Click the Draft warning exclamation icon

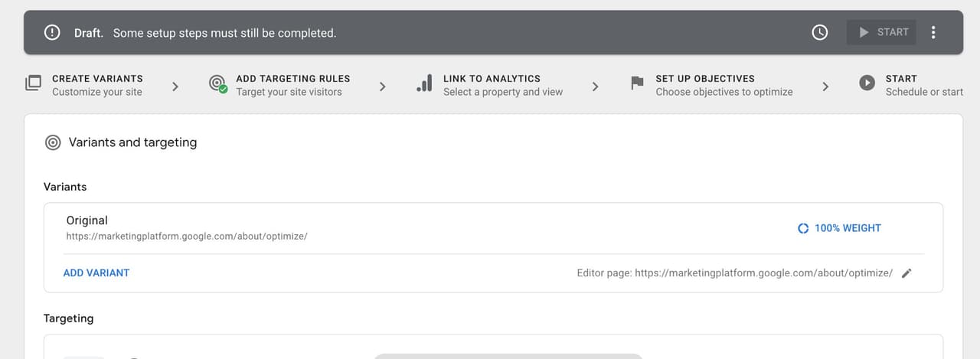(x=52, y=33)
